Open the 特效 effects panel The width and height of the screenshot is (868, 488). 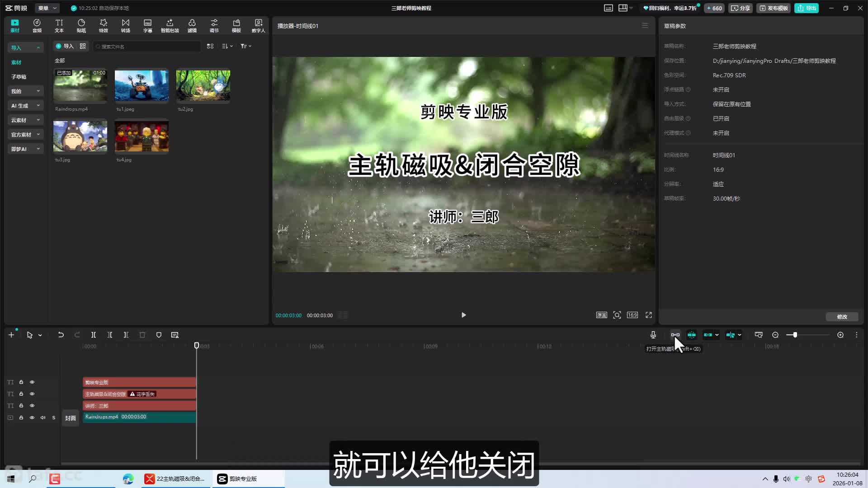(x=103, y=25)
